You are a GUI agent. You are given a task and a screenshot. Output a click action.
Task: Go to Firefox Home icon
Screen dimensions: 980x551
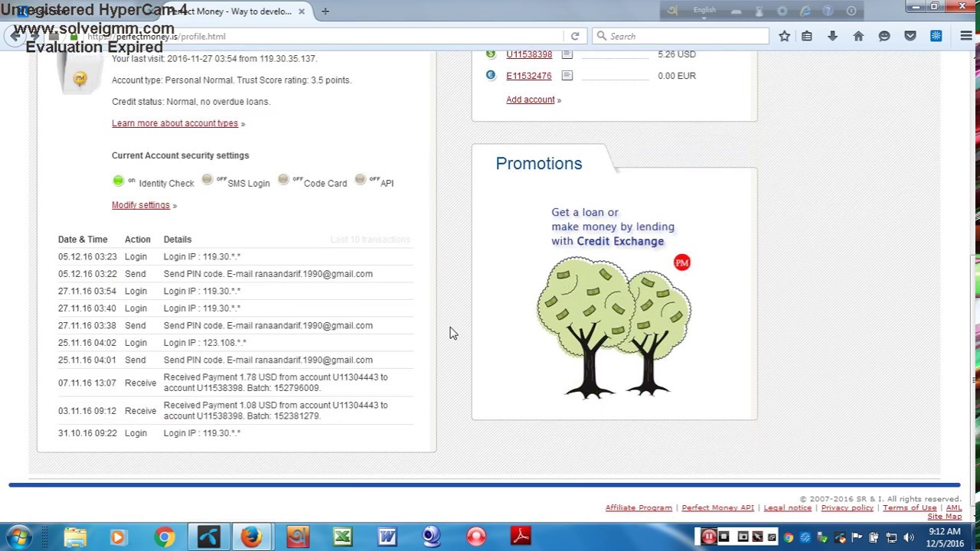[x=858, y=36]
